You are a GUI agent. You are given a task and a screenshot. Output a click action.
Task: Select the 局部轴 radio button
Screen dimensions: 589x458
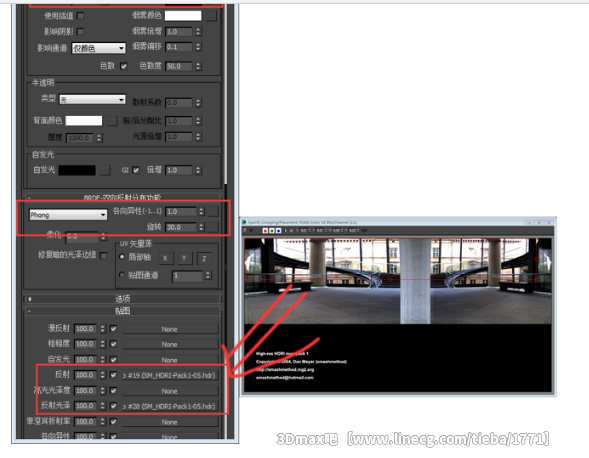tap(122, 257)
